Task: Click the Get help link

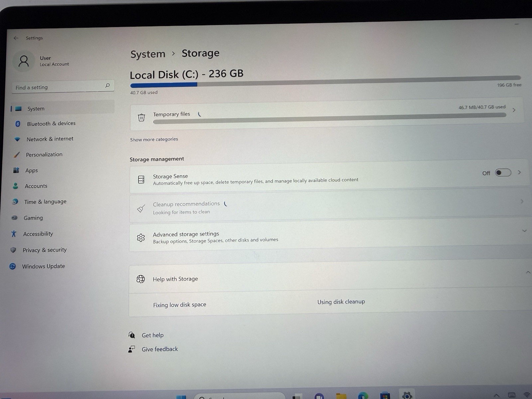Action: coord(153,335)
